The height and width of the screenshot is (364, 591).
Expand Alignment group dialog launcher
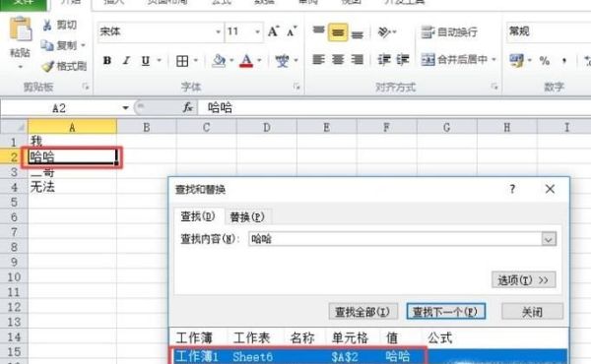coord(494,87)
